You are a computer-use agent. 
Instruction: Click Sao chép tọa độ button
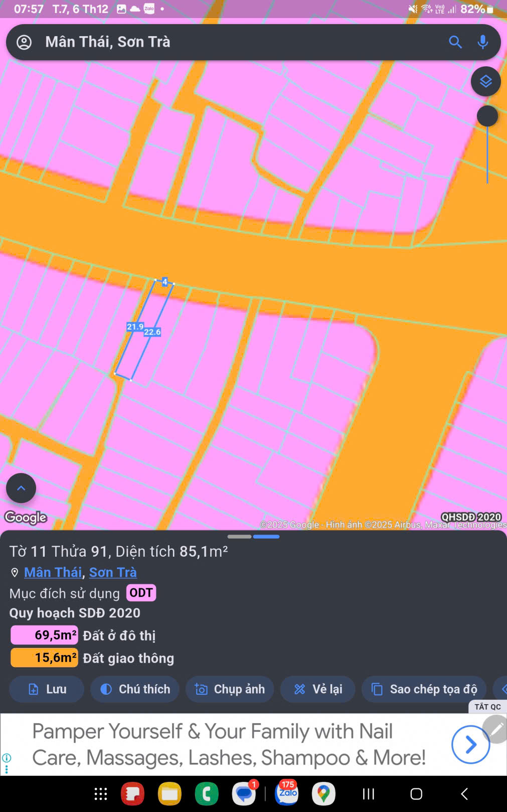coord(424,689)
